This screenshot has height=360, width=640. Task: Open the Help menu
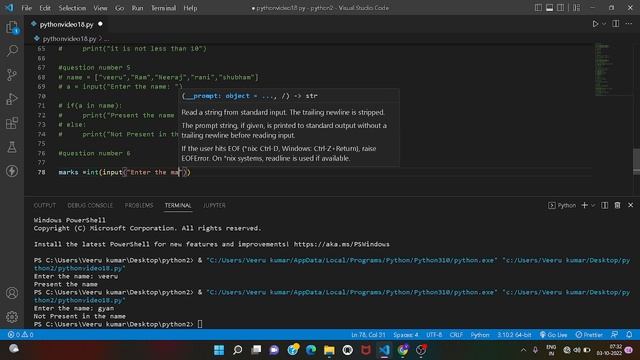click(x=190, y=8)
